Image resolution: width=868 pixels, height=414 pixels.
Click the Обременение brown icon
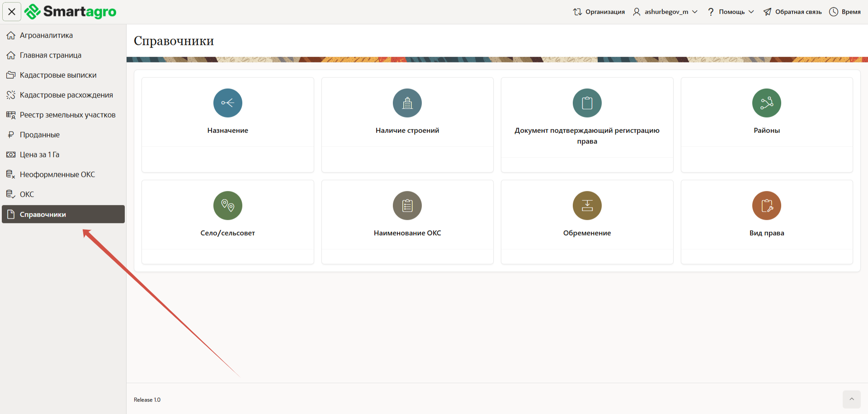coord(587,206)
